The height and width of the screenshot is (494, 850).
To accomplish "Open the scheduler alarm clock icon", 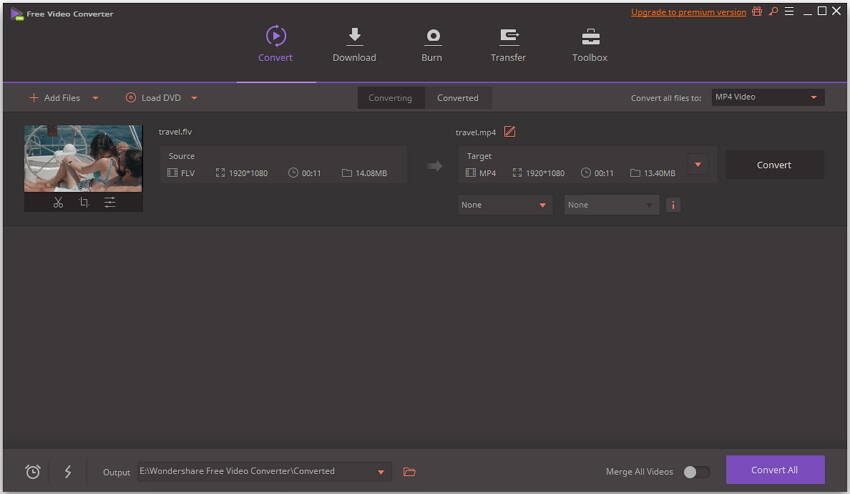I will tap(33, 472).
